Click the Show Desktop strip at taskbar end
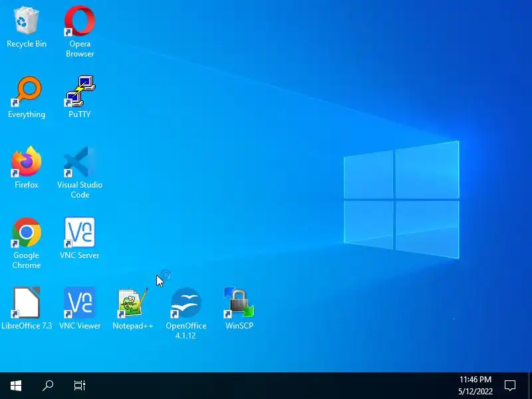The image size is (532, 399). [x=530, y=386]
